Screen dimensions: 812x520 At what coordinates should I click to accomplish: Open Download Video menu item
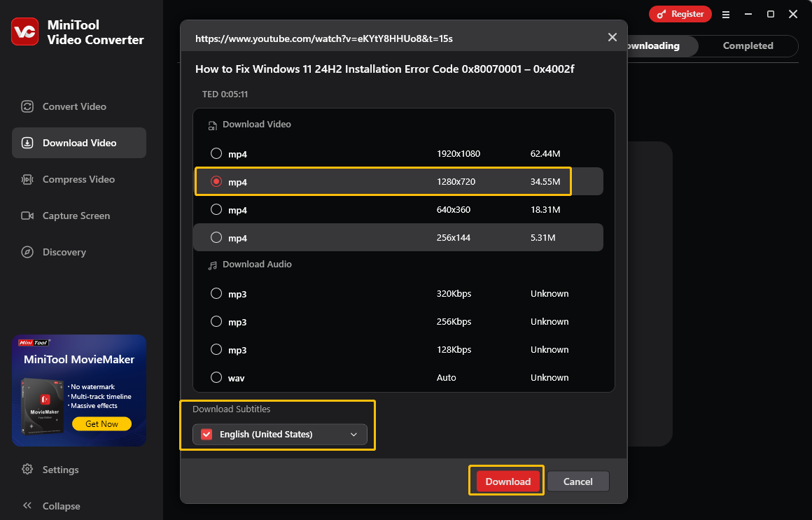[78, 143]
